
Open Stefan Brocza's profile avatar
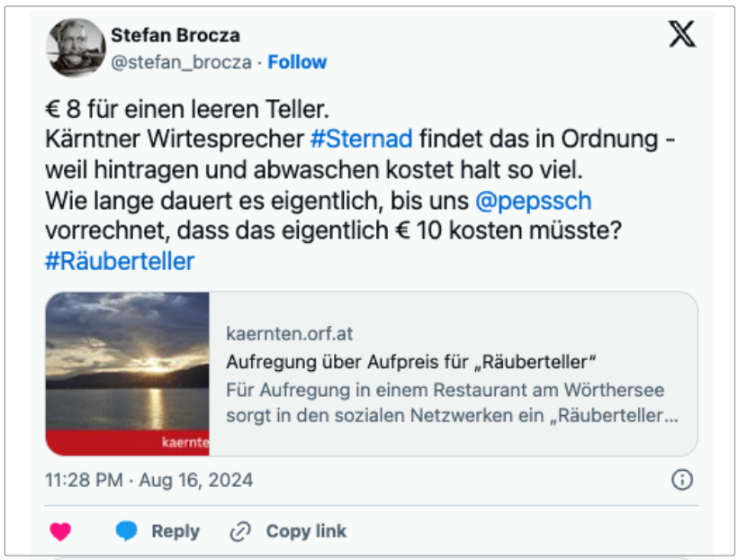coord(76,48)
